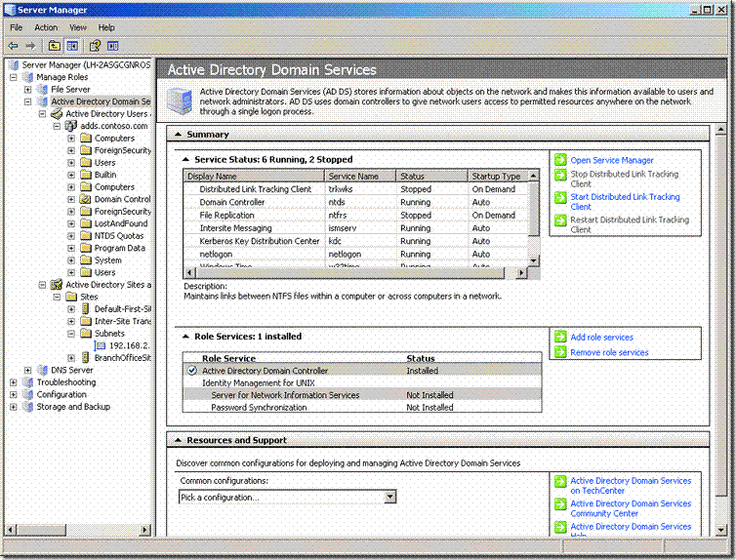Click the Forward arrow toolbar icon

pyautogui.click(x=30, y=46)
